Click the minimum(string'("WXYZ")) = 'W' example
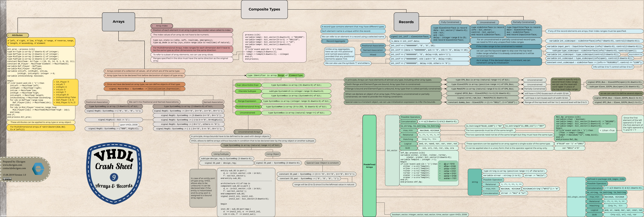Image resolution: width=644 pixels, height=217 pixels. 540,189
